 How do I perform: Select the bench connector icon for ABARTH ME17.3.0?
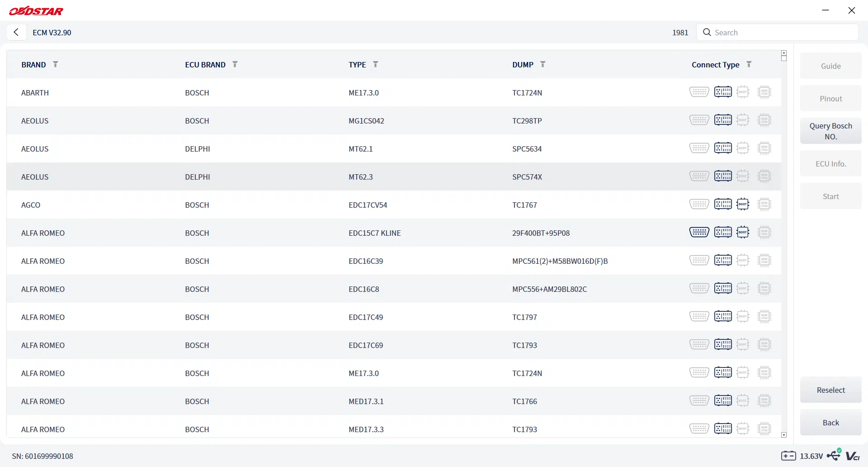click(x=723, y=92)
